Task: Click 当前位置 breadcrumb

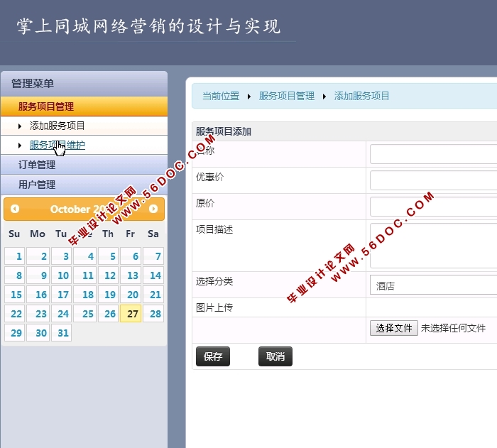Action: tap(221, 96)
